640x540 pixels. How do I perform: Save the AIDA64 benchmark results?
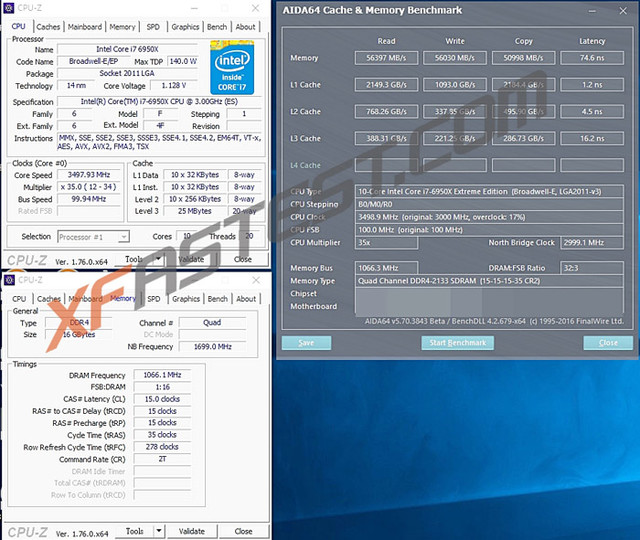click(306, 343)
